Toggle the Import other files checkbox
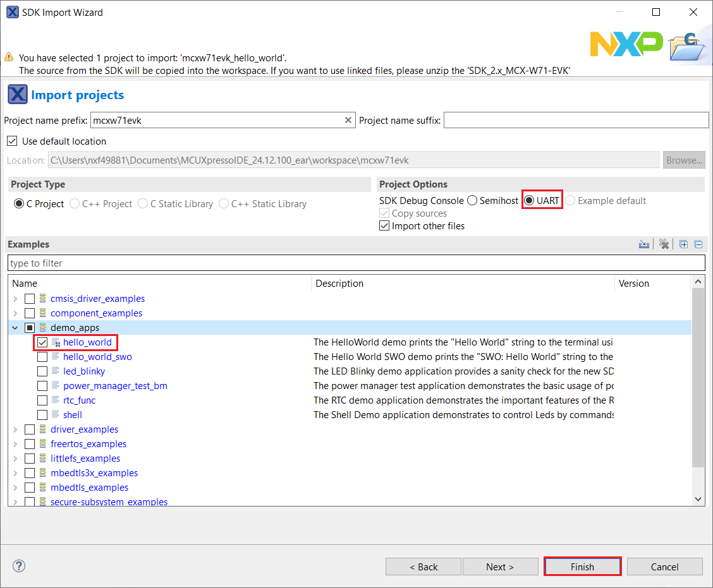Screen dimensions: 713x588 point(384,226)
